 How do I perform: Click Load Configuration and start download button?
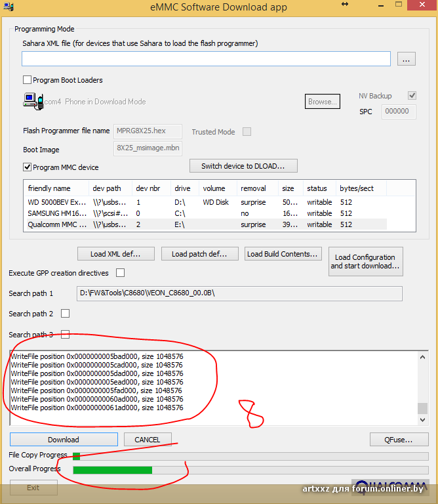(x=366, y=261)
